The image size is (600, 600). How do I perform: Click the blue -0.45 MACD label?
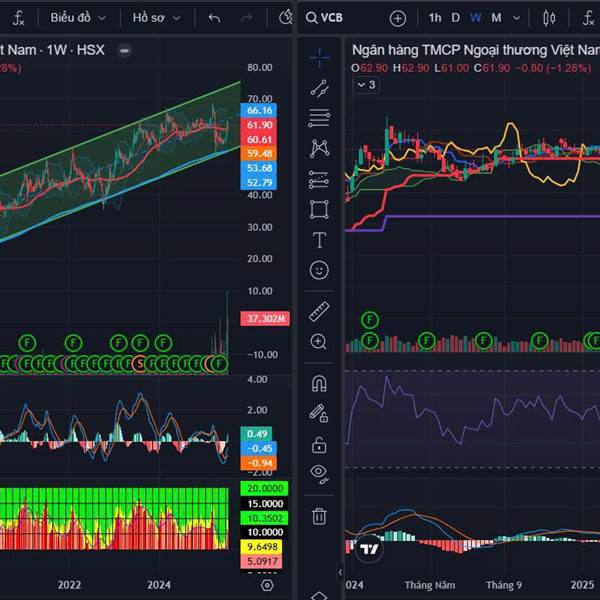pos(259,448)
